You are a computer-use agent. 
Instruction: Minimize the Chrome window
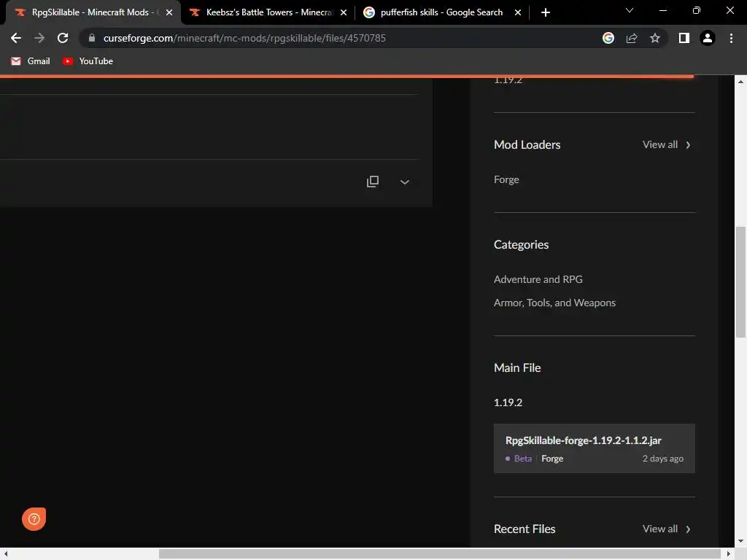662,10
